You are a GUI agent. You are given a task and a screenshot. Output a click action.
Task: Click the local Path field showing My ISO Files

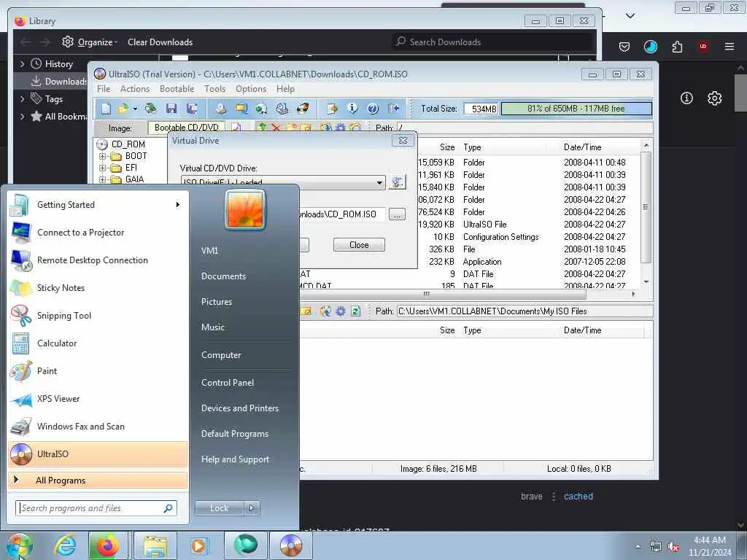pyautogui.click(x=525, y=311)
